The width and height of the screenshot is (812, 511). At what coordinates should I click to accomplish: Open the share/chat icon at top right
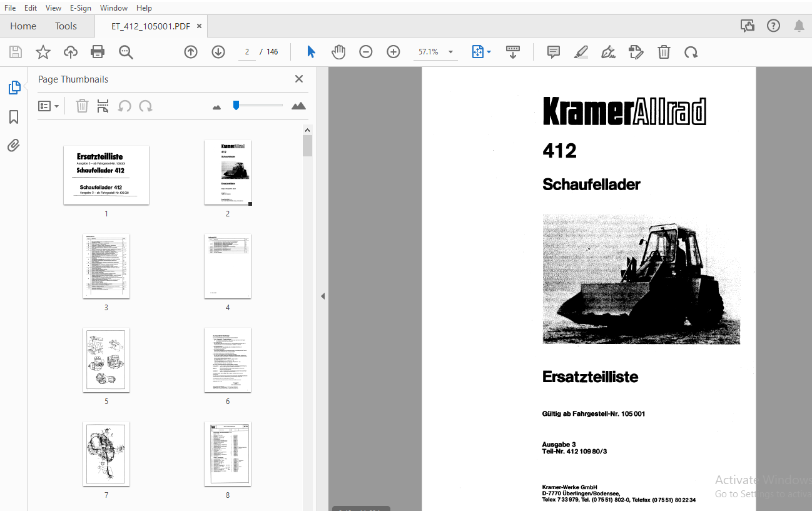(747, 26)
